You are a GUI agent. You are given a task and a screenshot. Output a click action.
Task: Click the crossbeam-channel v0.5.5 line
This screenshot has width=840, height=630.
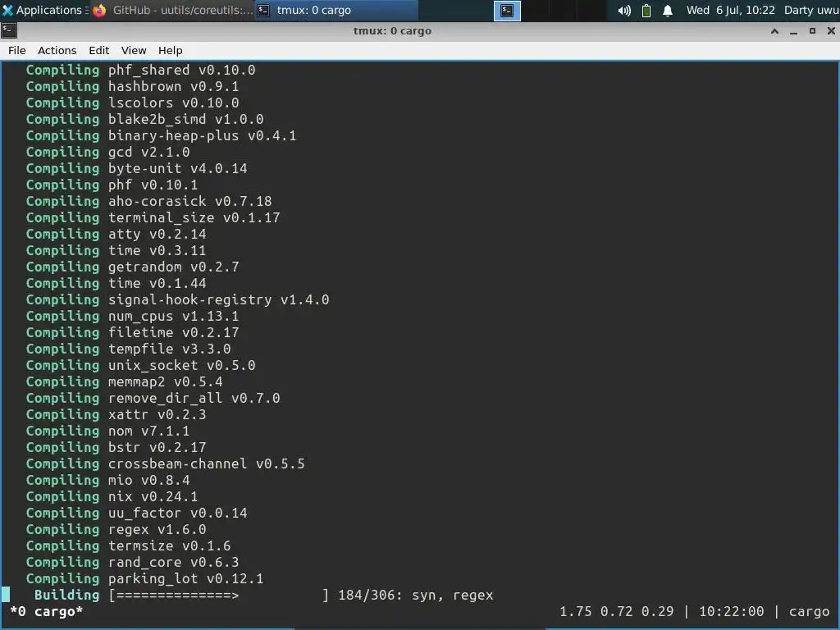166,464
